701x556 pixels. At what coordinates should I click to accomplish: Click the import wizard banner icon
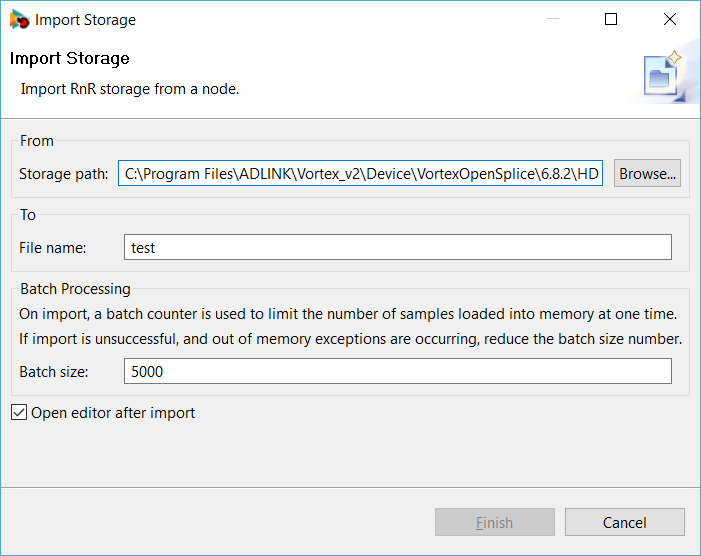point(663,76)
